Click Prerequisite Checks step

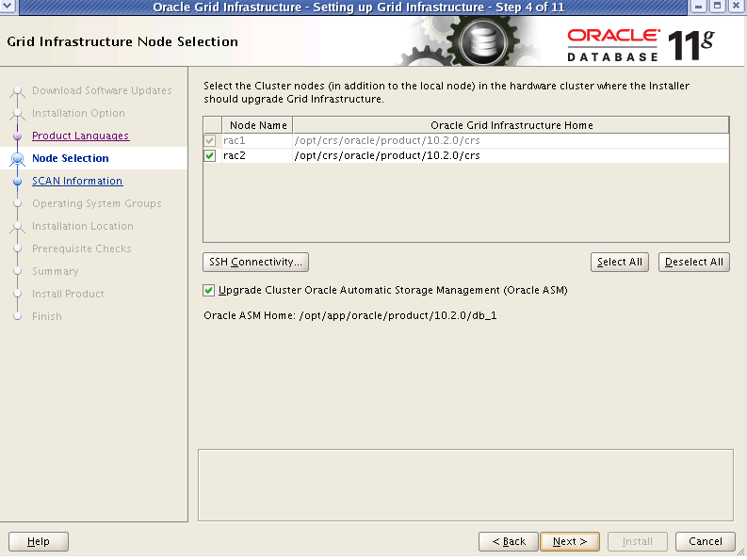(x=81, y=248)
